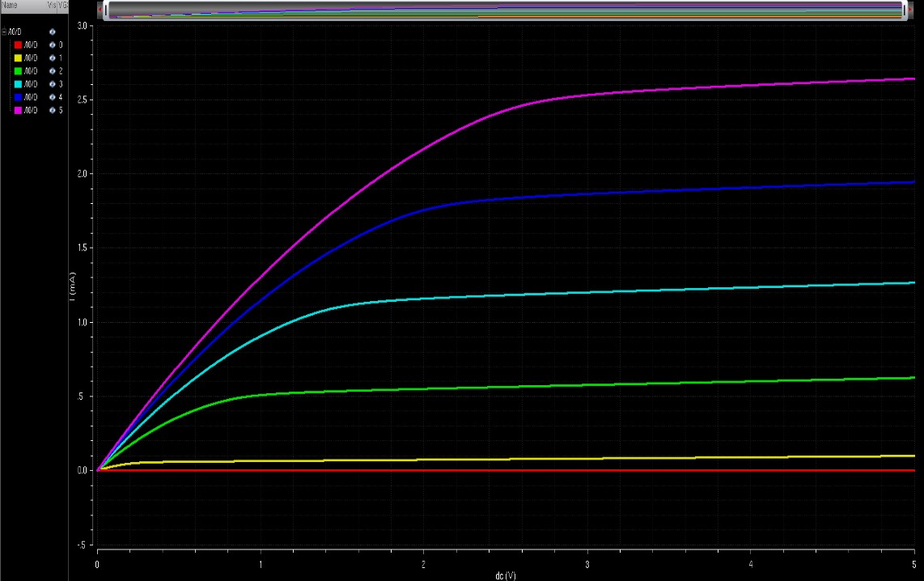This screenshot has width=924, height=581.
Task: Click the Vis column header
Action: 50,5
